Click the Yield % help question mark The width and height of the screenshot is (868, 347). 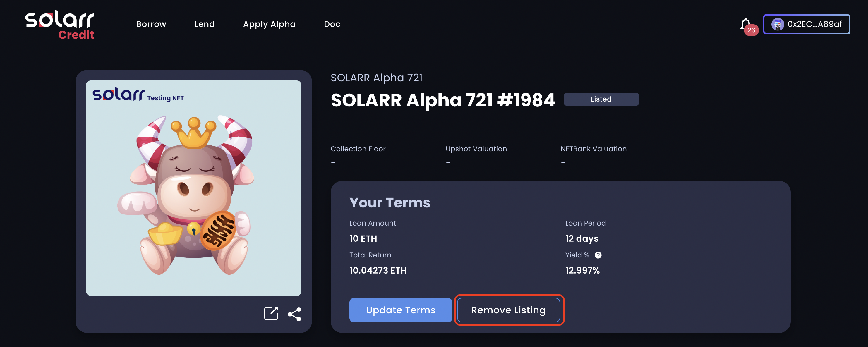coord(598,255)
